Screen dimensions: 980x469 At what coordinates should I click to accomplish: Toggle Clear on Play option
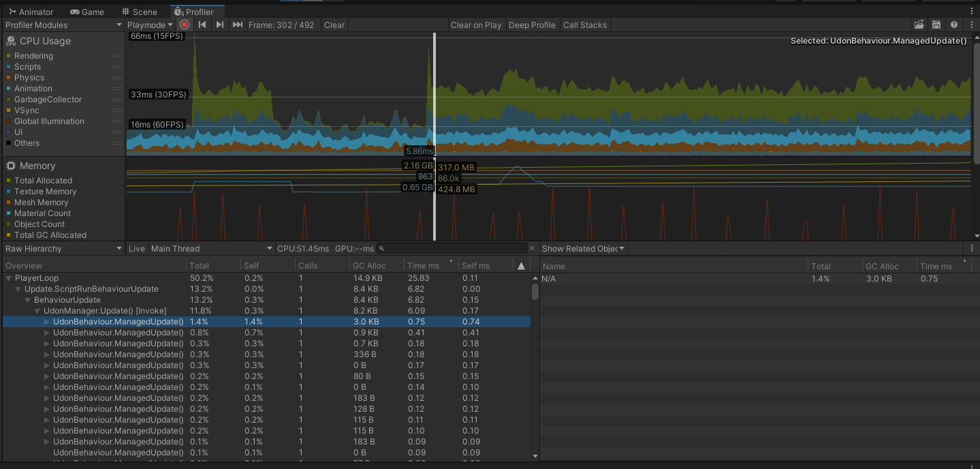(x=476, y=25)
